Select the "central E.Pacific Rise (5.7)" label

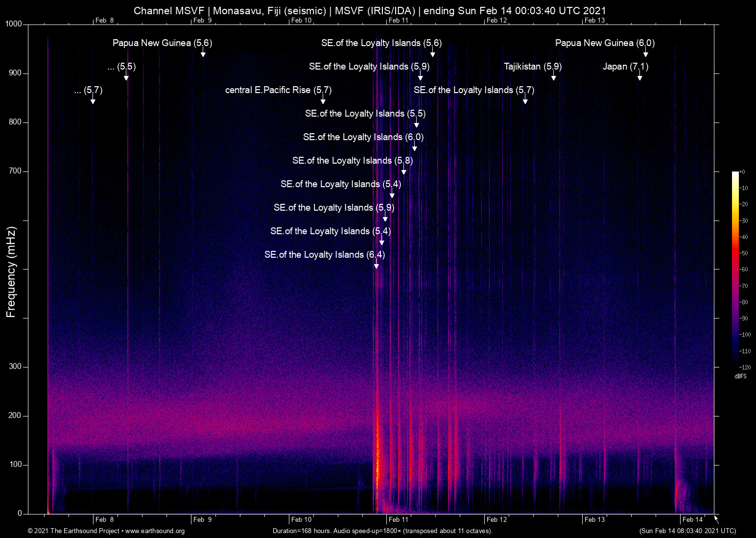278,90
